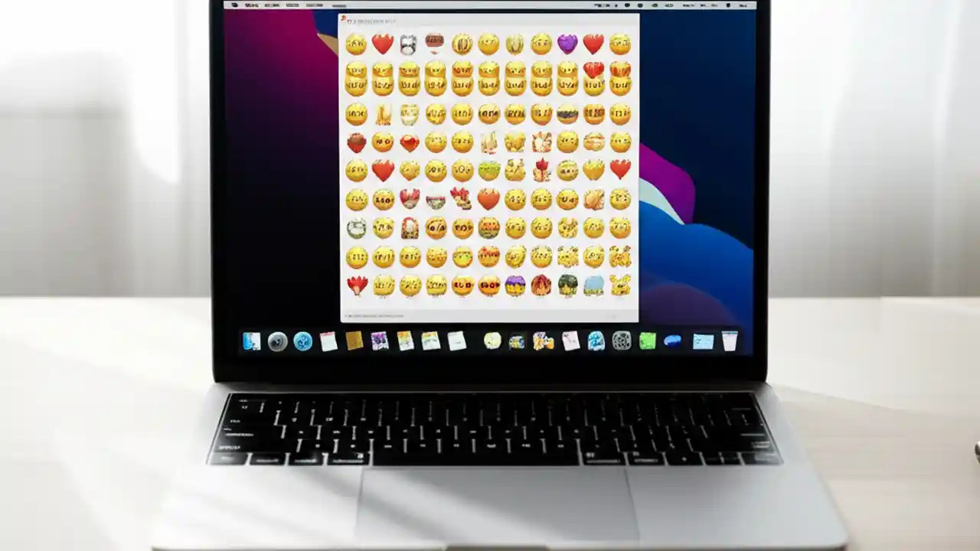980x551 pixels.
Task: Click the dark circular dock icon next to Finder
Action: coord(276,341)
